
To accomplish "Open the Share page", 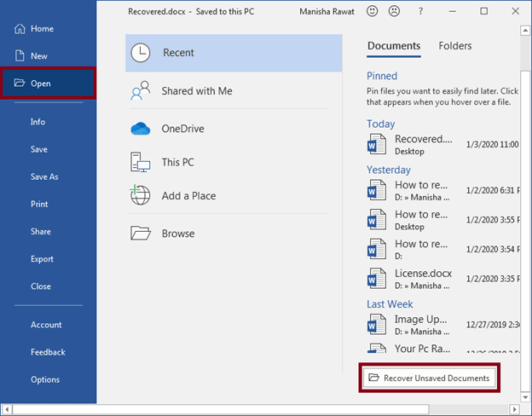I will point(41,231).
